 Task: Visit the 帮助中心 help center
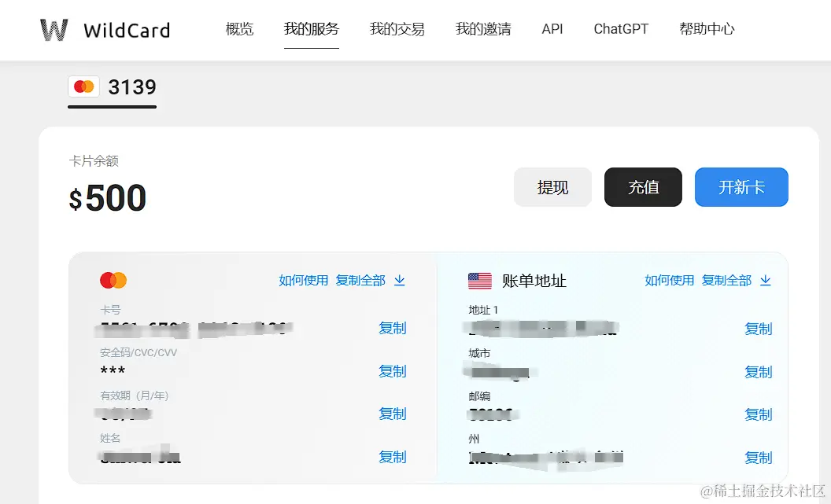coord(707,29)
